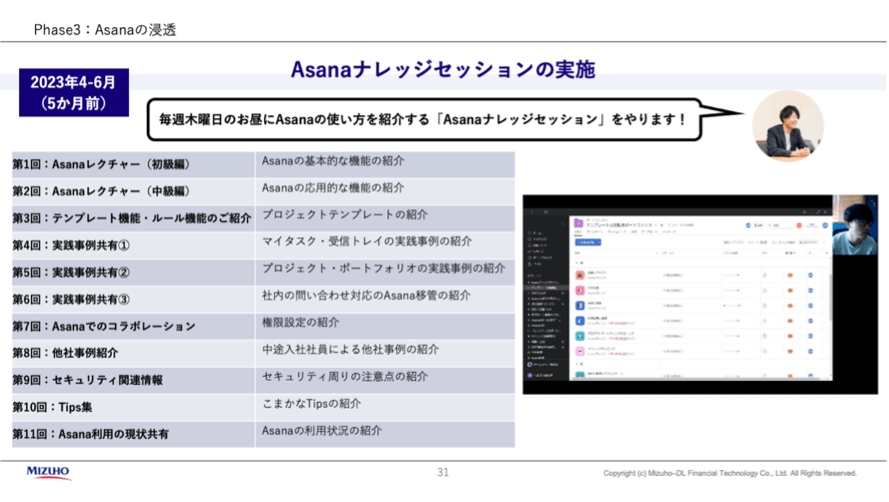Click the purple portfolio folder icon
The image size is (889, 502).
(x=578, y=223)
